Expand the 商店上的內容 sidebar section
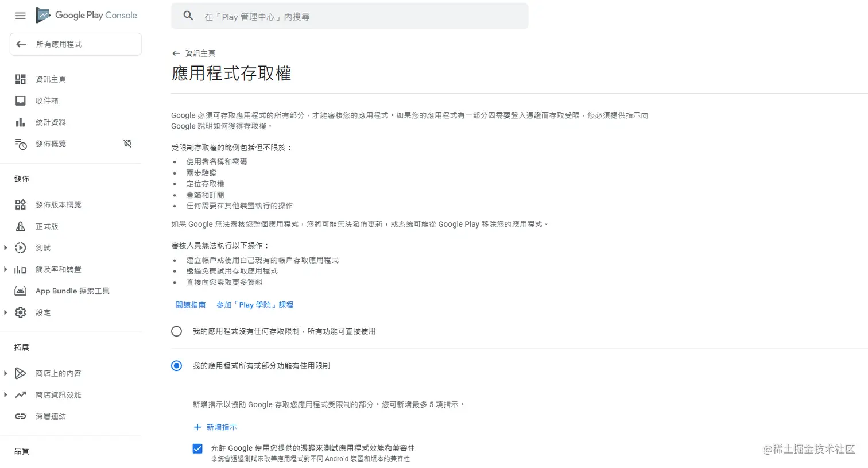The image size is (868, 468). [x=6, y=373]
